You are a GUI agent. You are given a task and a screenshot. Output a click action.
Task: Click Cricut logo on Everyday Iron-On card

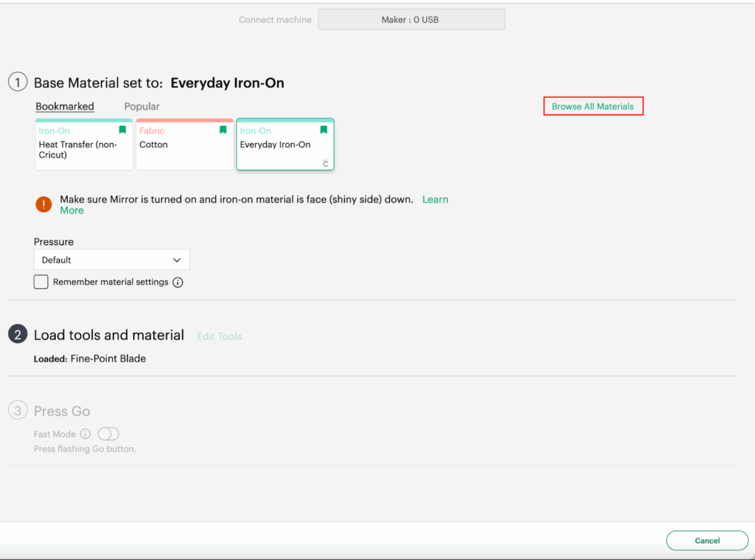coord(325,163)
